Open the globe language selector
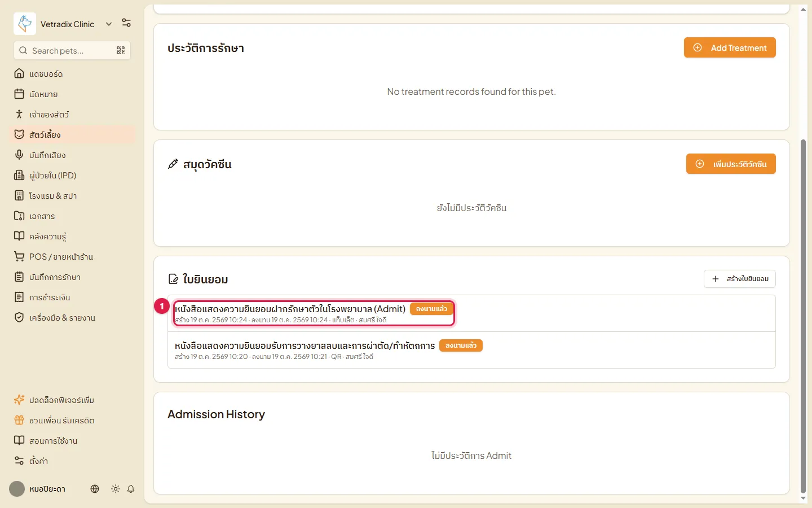The height and width of the screenshot is (508, 812). [95, 489]
